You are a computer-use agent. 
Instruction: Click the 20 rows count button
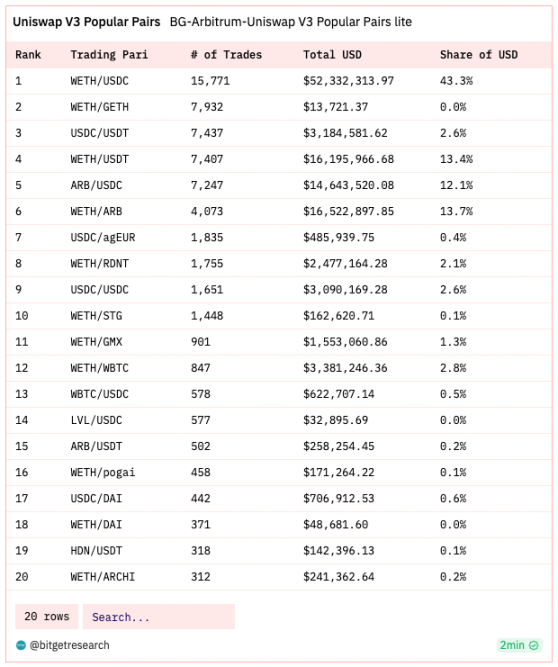47,617
